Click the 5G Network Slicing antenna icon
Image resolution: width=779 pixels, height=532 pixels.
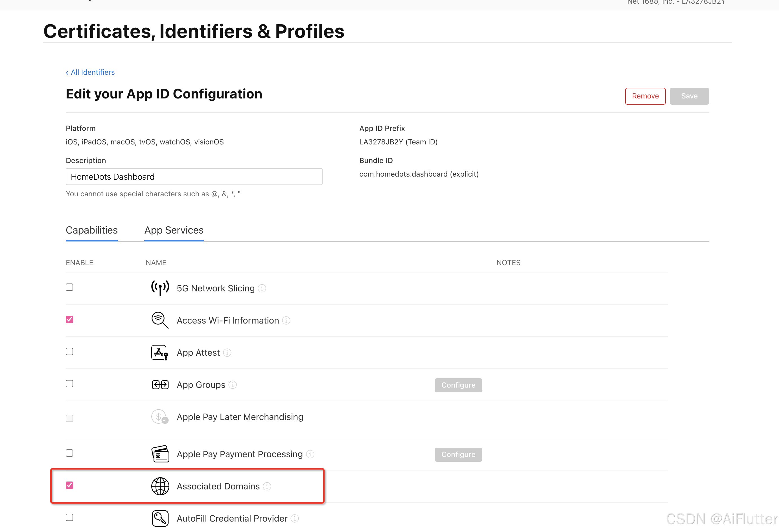[160, 288]
